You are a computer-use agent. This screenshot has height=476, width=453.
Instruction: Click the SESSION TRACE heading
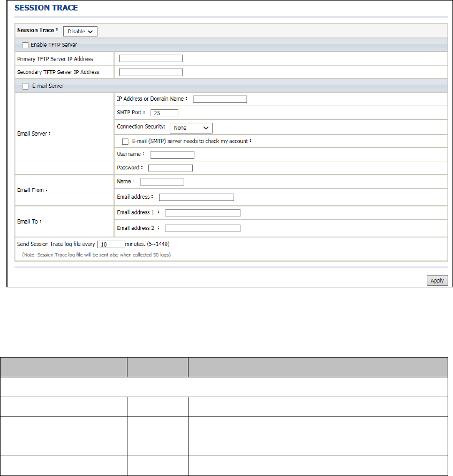point(46,8)
